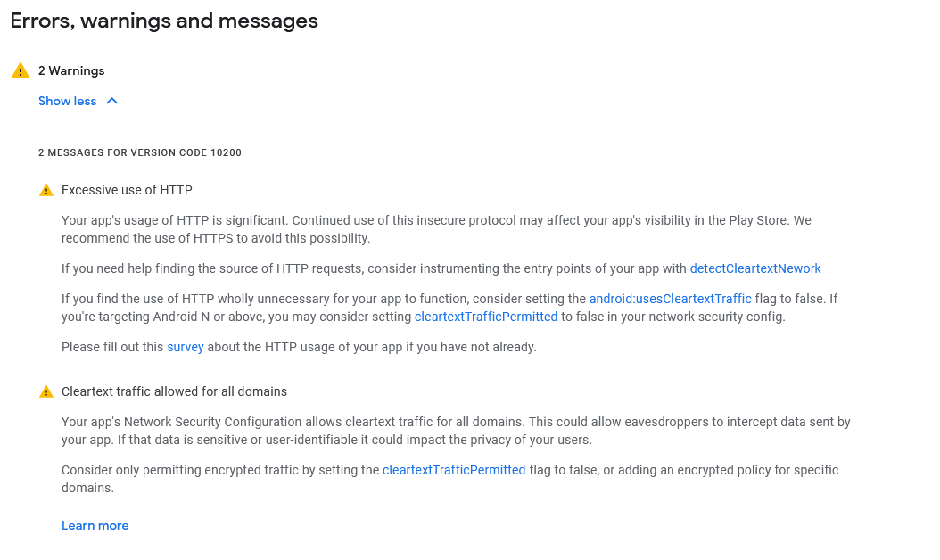
Task: Click warning icon next to "Excessive use of HTTP"
Action: click(x=46, y=191)
